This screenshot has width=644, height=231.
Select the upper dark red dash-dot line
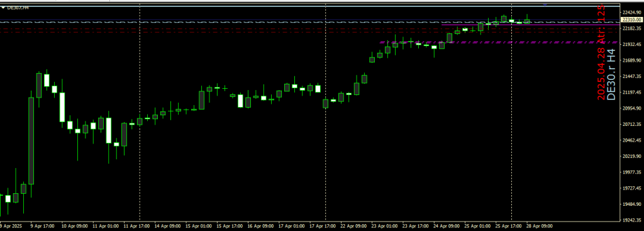(x=309, y=29)
